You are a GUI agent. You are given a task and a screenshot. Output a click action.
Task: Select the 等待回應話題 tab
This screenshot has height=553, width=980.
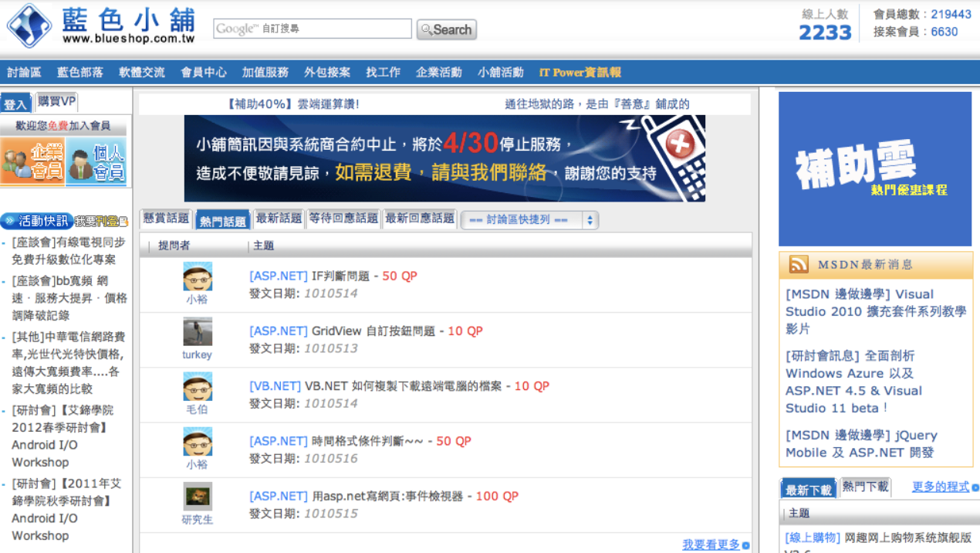(343, 219)
